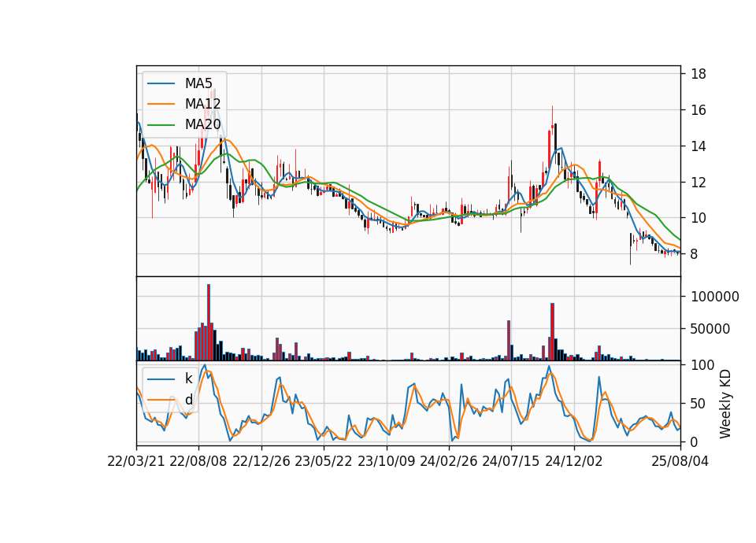
Task: Click the KD axis label 50
Action: pos(699,404)
